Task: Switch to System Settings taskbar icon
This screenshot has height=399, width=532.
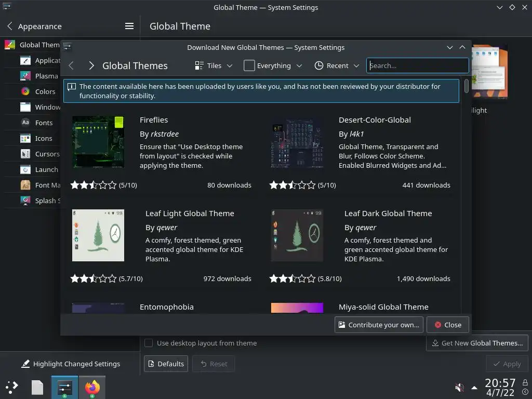Action: [x=64, y=387]
